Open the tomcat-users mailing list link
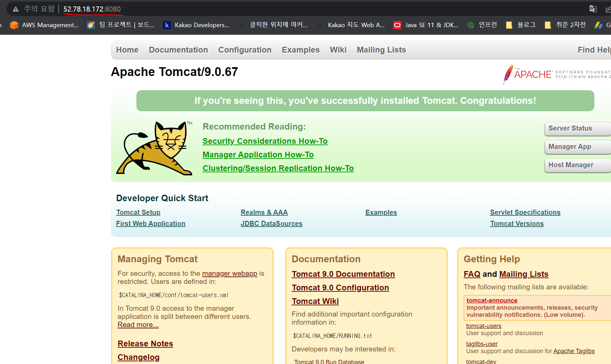This screenshot has width=611, height=364. [483, 326]
